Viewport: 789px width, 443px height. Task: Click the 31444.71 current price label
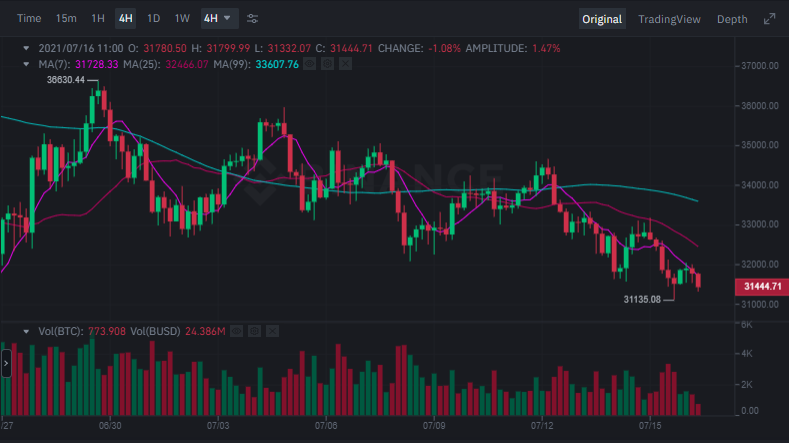762,287
